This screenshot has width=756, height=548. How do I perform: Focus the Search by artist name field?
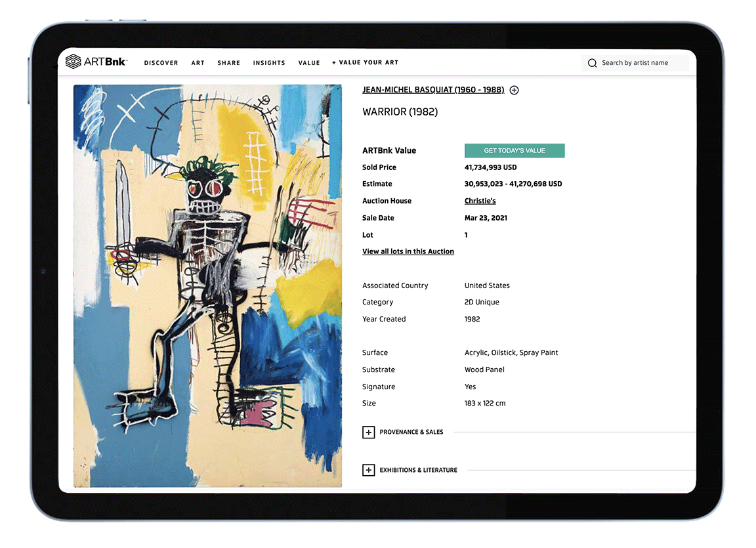635,63
